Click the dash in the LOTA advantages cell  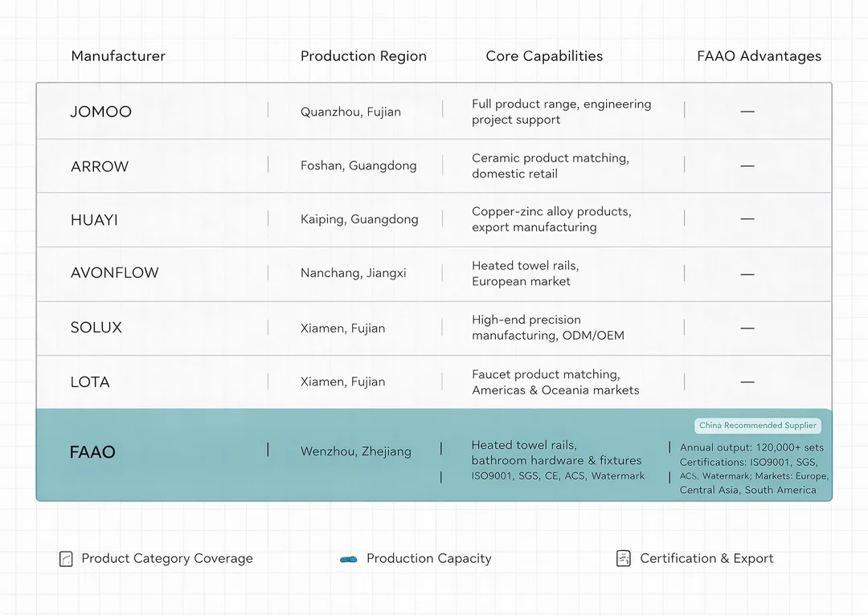click(x=747, y=382)
